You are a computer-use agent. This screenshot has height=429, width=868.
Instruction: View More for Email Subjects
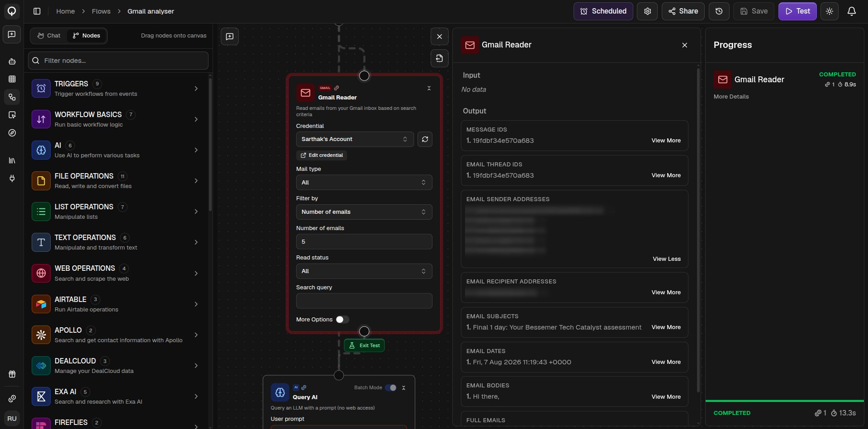pyautogui.click(x=666, y=327)
